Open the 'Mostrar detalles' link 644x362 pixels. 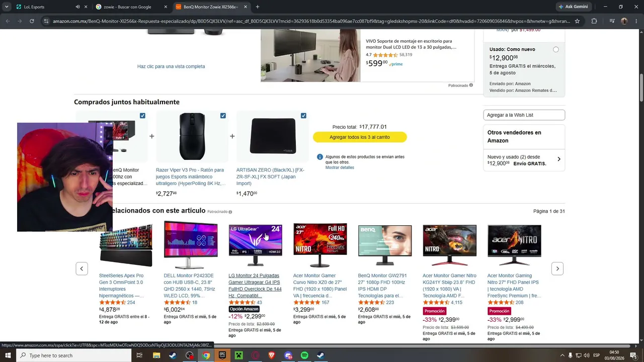click(x=340, y=167)
